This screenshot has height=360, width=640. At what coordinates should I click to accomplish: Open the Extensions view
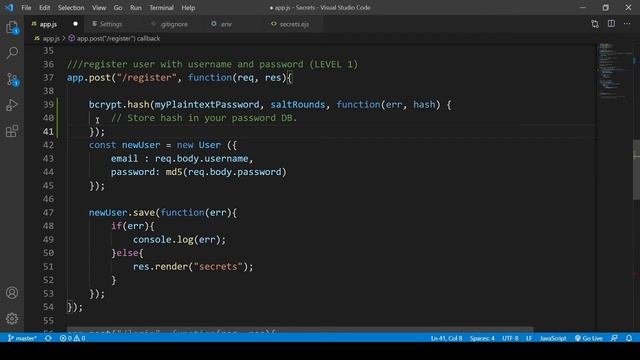click(12, 131)
